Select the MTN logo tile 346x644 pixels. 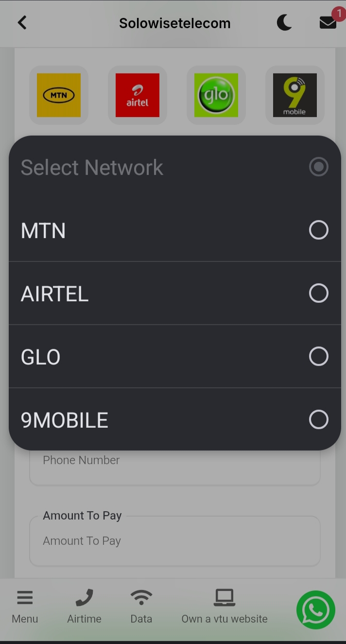[59, 95]
